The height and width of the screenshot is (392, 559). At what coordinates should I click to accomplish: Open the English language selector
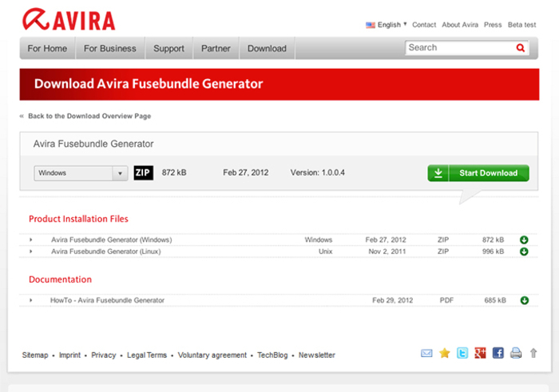point(392,25)
